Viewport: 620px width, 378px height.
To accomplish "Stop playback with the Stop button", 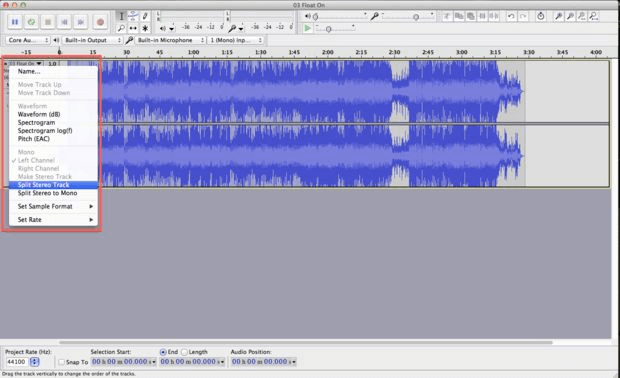I will 48,22.
